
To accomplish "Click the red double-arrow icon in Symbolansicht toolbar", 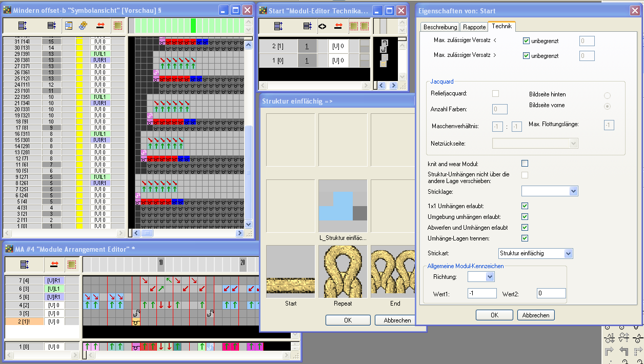I will click(x=100, y=26).
